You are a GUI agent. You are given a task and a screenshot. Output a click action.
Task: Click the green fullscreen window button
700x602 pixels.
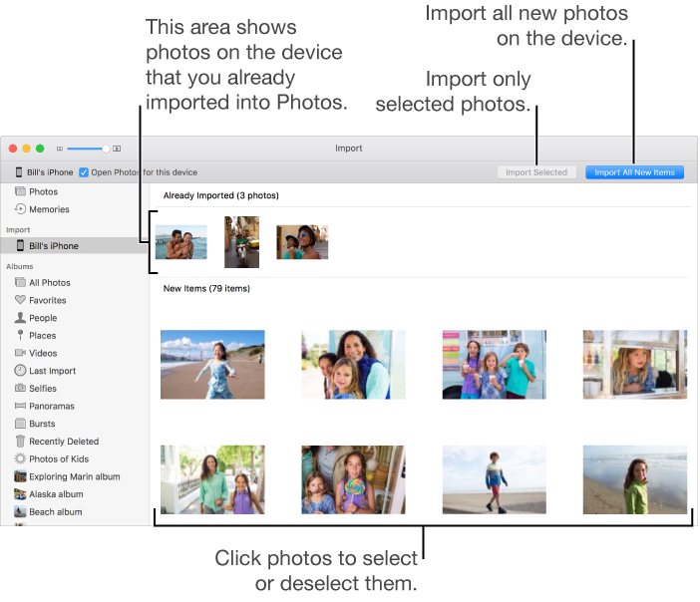pos(40,149)
